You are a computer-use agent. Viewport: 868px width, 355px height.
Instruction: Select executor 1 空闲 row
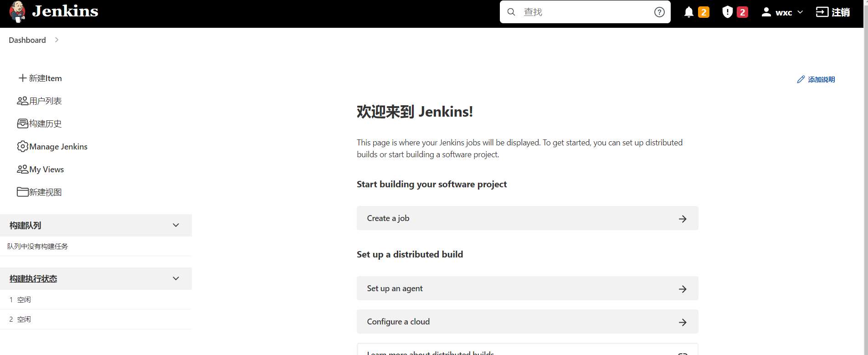[x=96, y=299]
